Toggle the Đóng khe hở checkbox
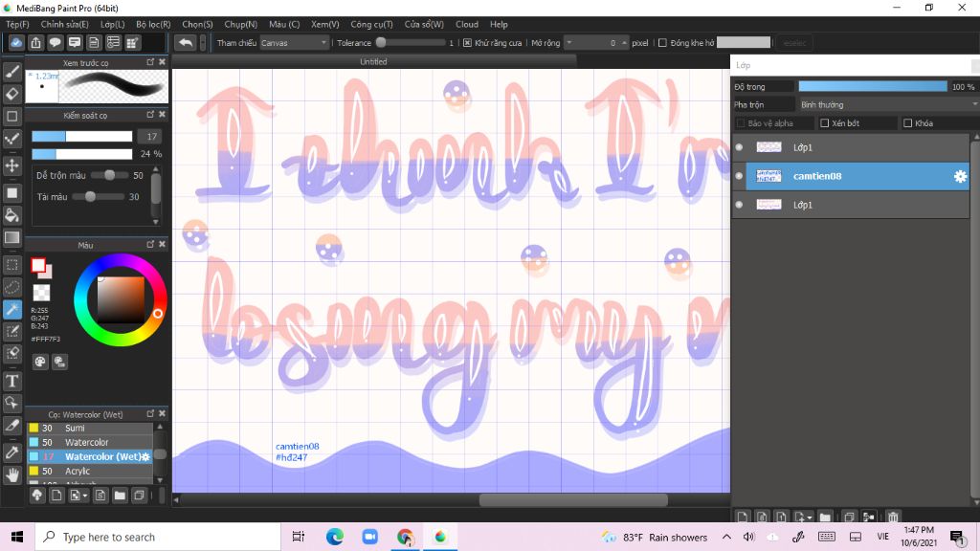The height and width of the screenshot is (551, 980). click(x=662, y=43)
